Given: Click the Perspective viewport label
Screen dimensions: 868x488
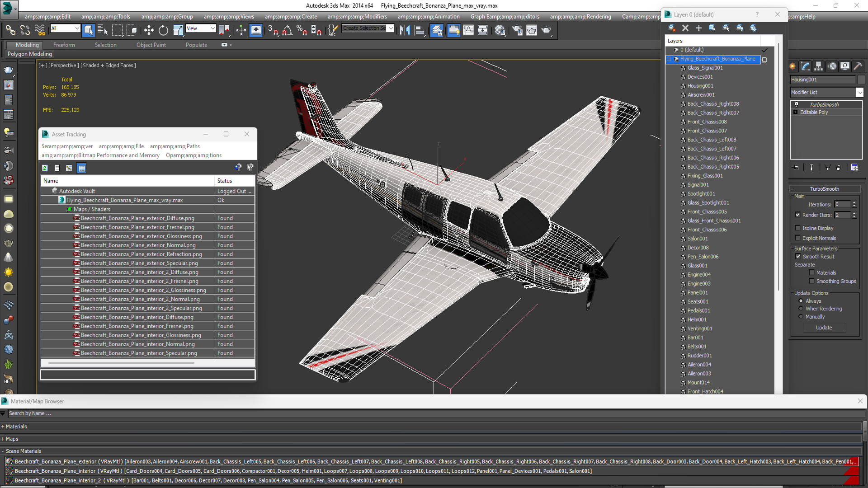Looking at the screenshot, I should (63, 66).
